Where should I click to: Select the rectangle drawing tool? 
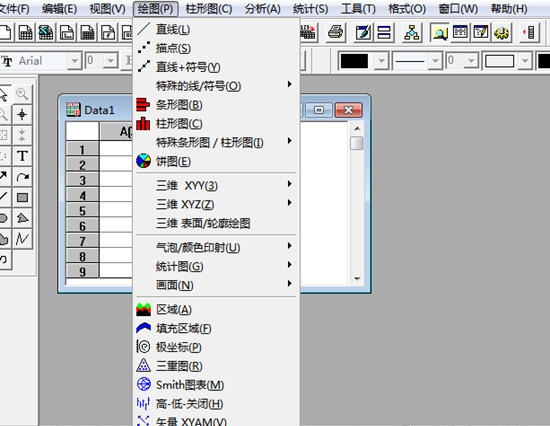click(x=22, y=198)
